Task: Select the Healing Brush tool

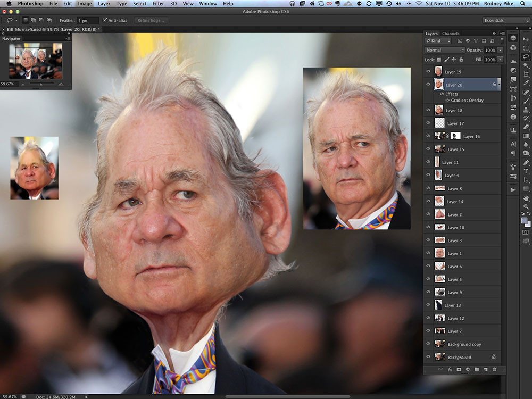Action: 526,92
